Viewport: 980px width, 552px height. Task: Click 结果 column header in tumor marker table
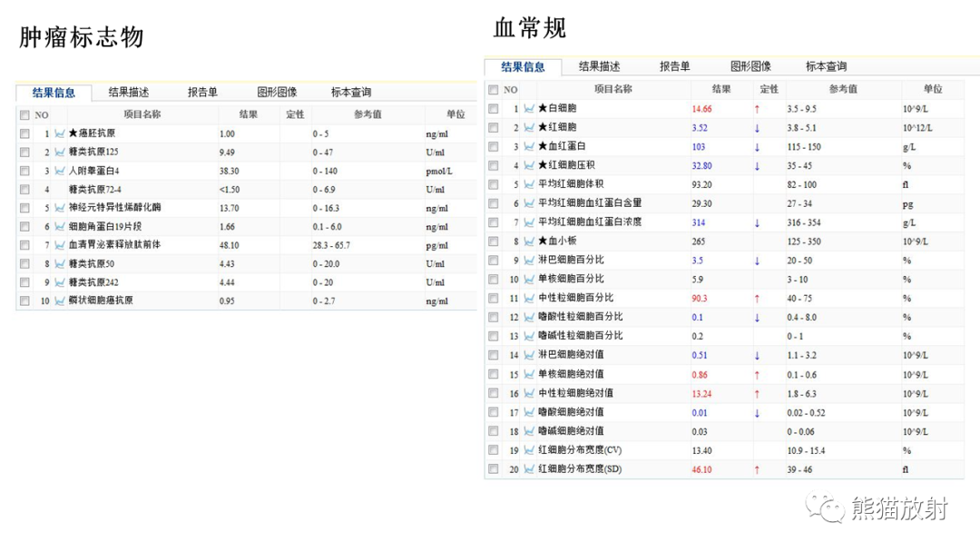(x=248, y=114)
